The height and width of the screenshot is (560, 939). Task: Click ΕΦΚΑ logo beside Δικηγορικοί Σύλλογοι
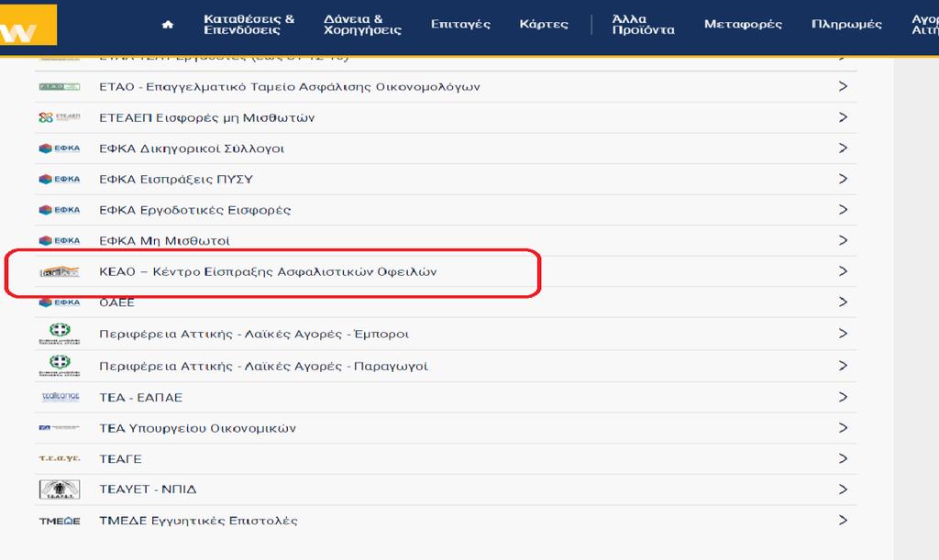point(60,148)
